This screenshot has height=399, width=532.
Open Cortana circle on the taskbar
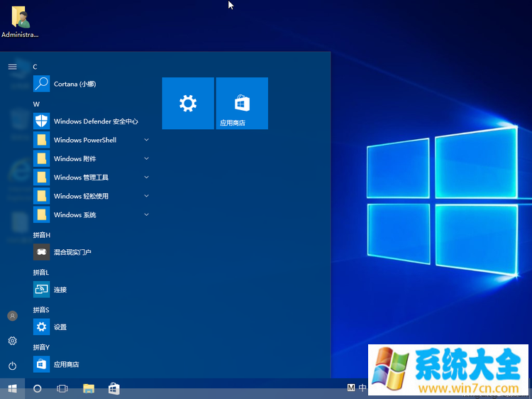[x=38, y=388]
